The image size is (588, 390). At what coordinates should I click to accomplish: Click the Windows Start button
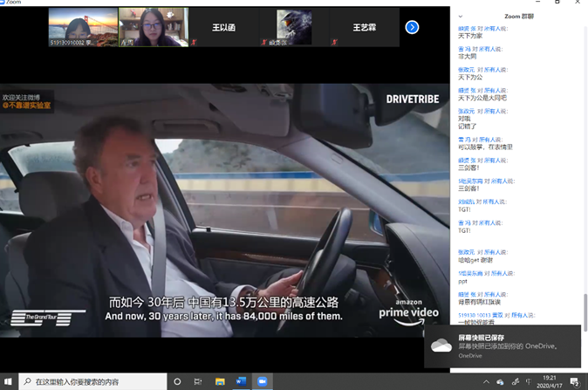8,381
